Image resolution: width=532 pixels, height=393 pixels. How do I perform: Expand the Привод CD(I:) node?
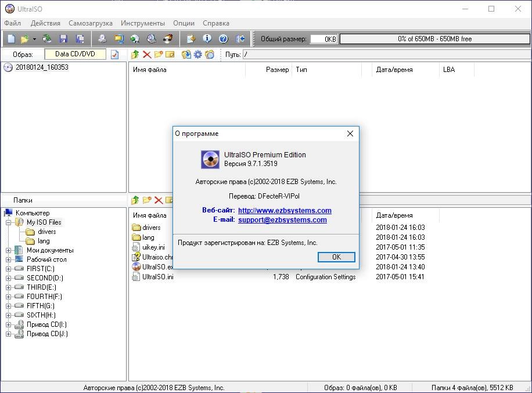8,325
